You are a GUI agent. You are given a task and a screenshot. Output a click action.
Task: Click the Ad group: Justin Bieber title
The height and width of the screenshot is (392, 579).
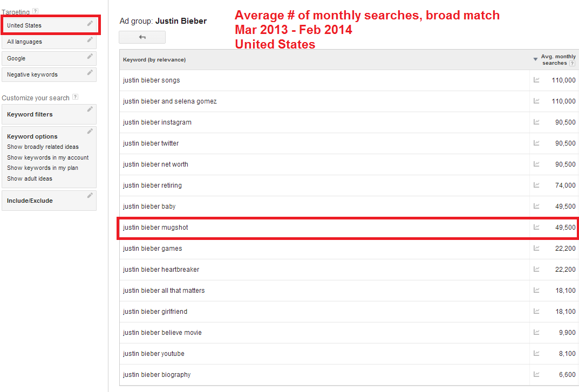pyautogui.click(x=163, y=21)
